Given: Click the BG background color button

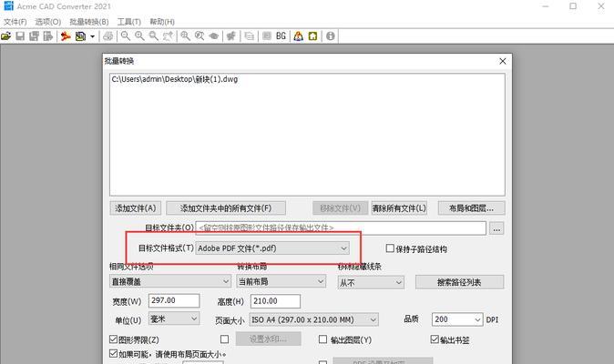Looking at the screenshot, I should click(x=281, y=36).
